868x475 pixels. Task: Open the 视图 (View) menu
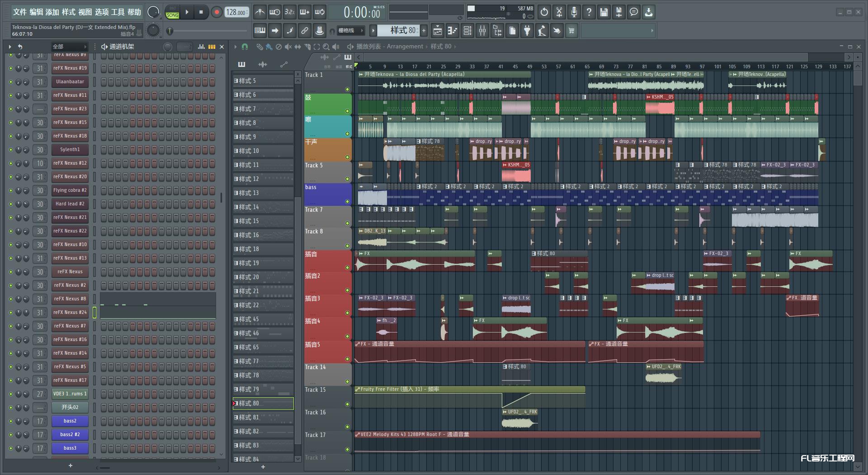85,12
